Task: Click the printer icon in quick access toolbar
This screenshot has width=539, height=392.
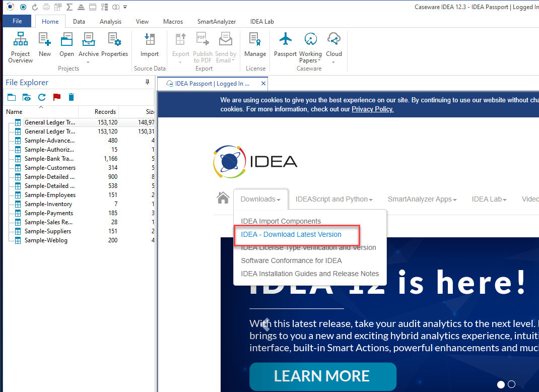Action: 46,7
